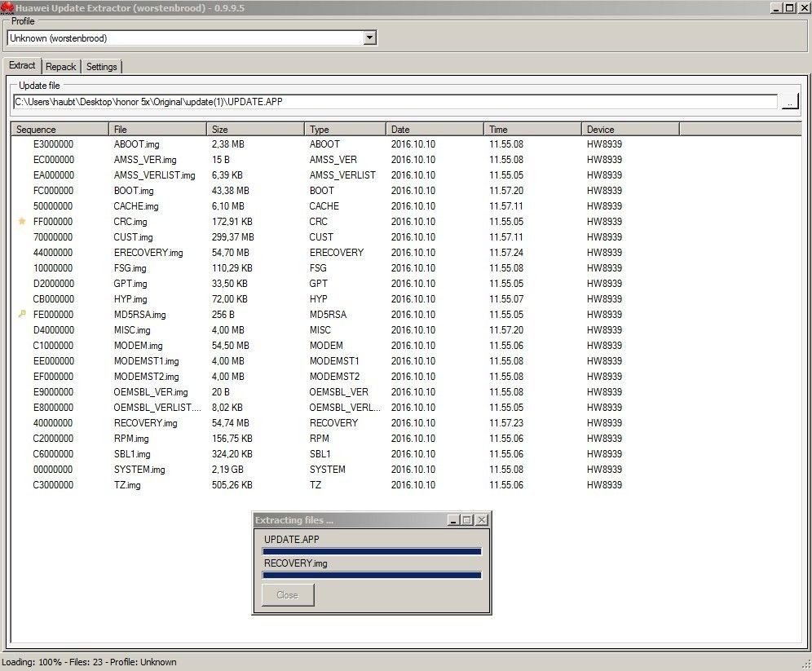Click time value 11.57.23
The height and width of the screenshot is (671, 812).
click(506, 423)
